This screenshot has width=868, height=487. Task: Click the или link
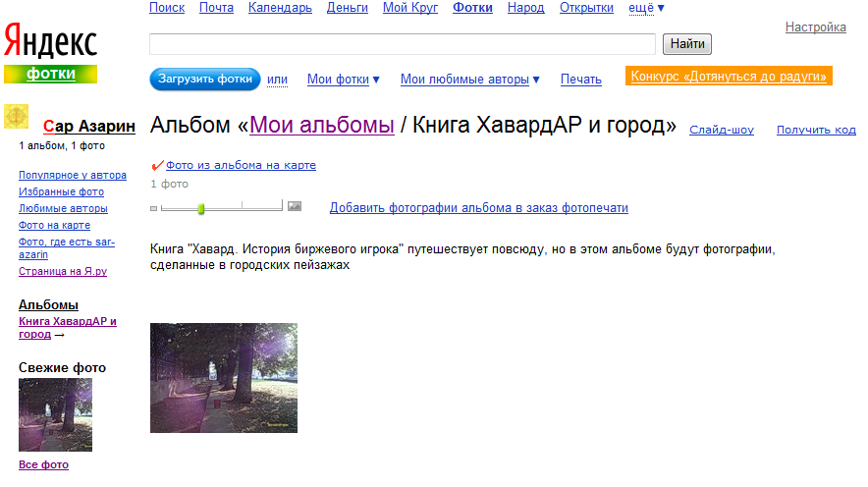[x=277, y=80]
